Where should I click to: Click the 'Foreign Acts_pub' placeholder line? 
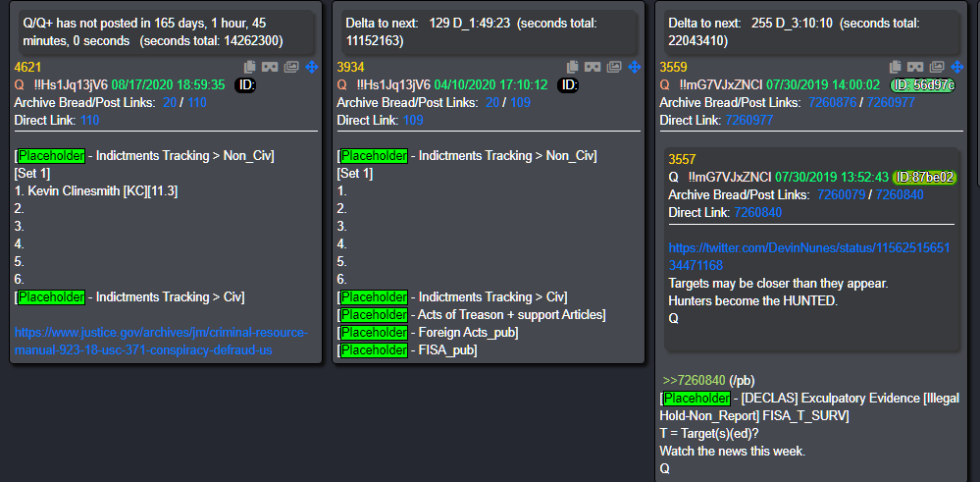428,333
